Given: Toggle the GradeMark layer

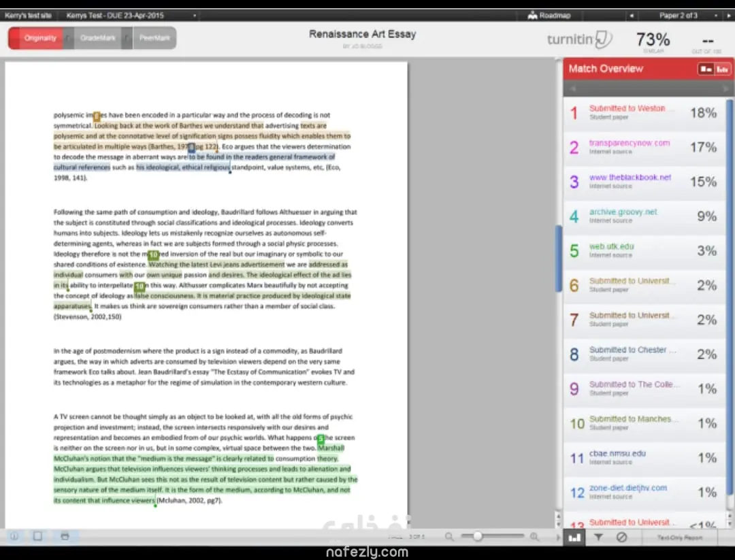Looking at the screenshot, I should (x=97, y=38).
